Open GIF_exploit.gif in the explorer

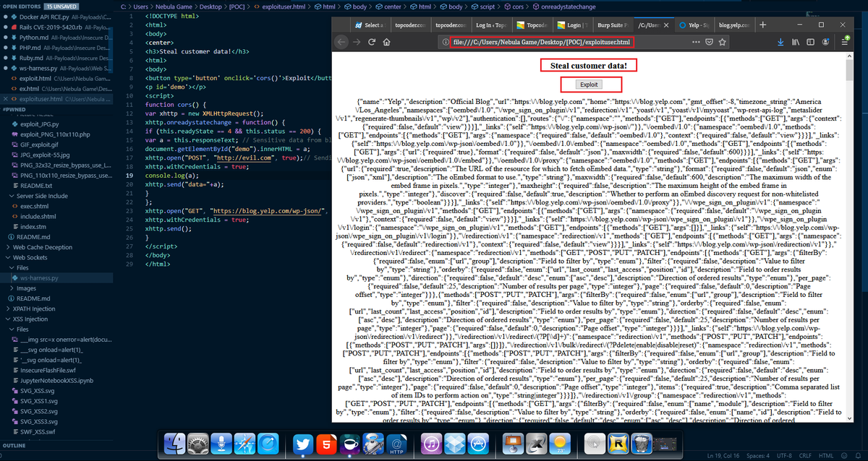pyautogui.click(x=58, y=145)
